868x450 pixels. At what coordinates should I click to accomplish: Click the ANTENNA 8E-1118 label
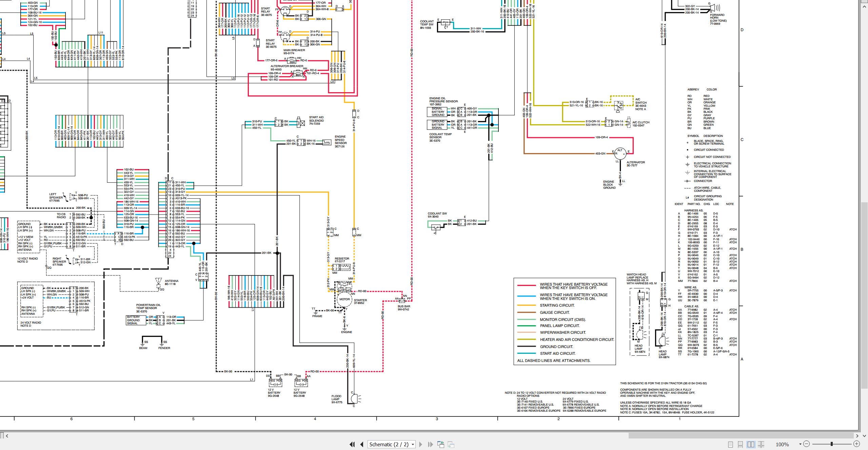pyautogui.click(x=172, y=283)
